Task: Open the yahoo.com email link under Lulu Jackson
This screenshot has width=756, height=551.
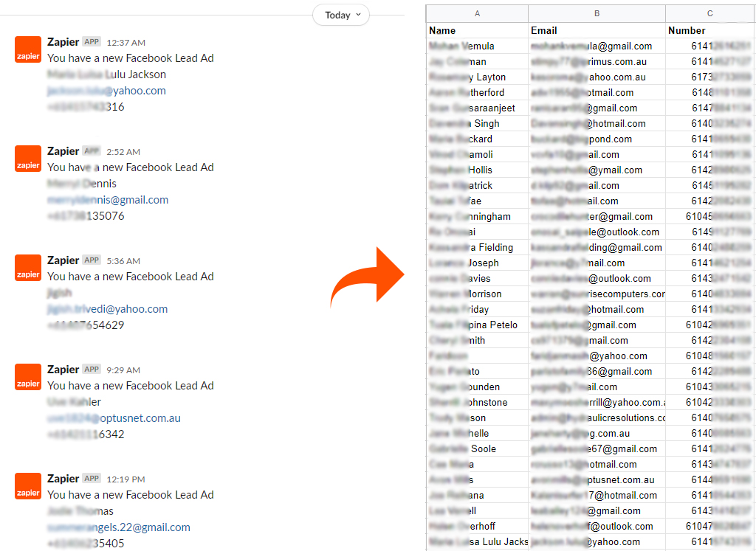Action: pyautogui.click(x=106, y=91)
